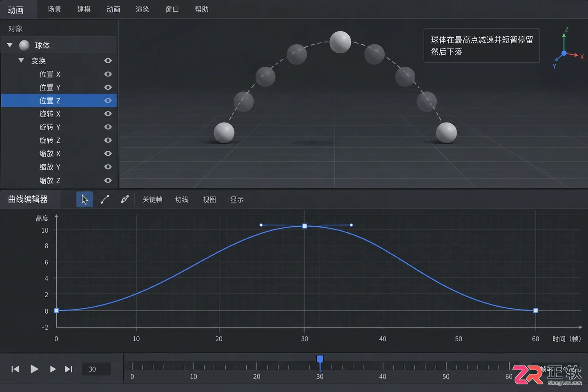The image size is (588, 392).
Task: Select the 球体 object row
Action: coord(59,45)
